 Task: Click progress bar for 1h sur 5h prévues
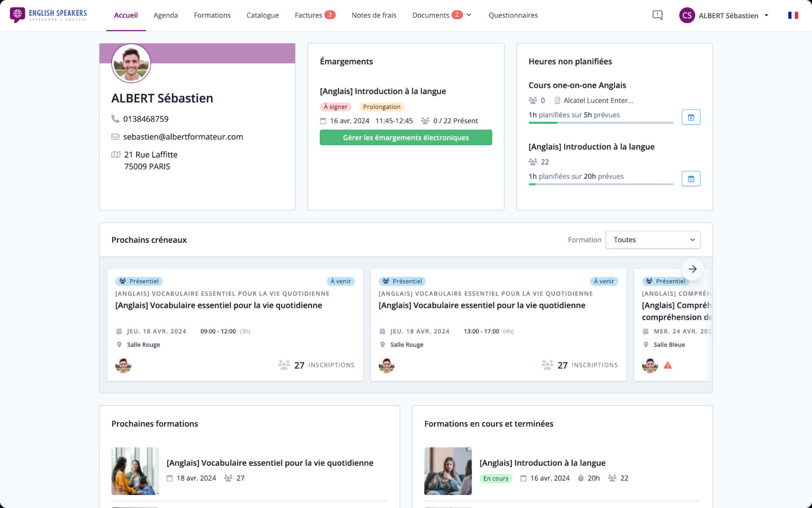(x=601, y=123)
